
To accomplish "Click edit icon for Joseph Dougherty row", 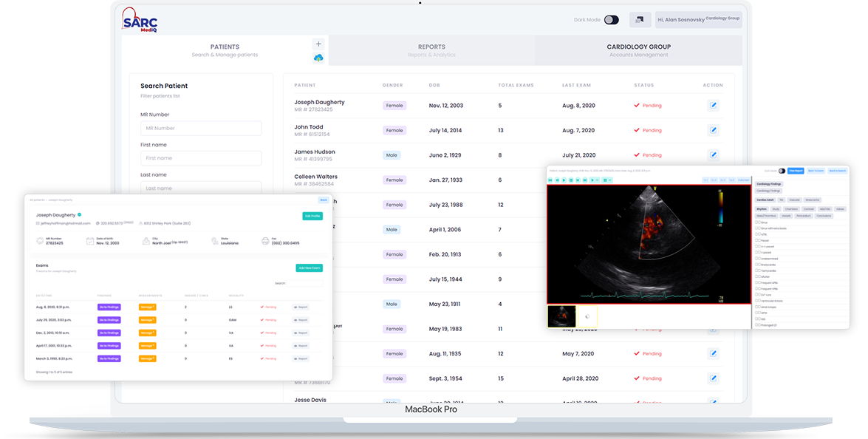I will click(713, 106).
